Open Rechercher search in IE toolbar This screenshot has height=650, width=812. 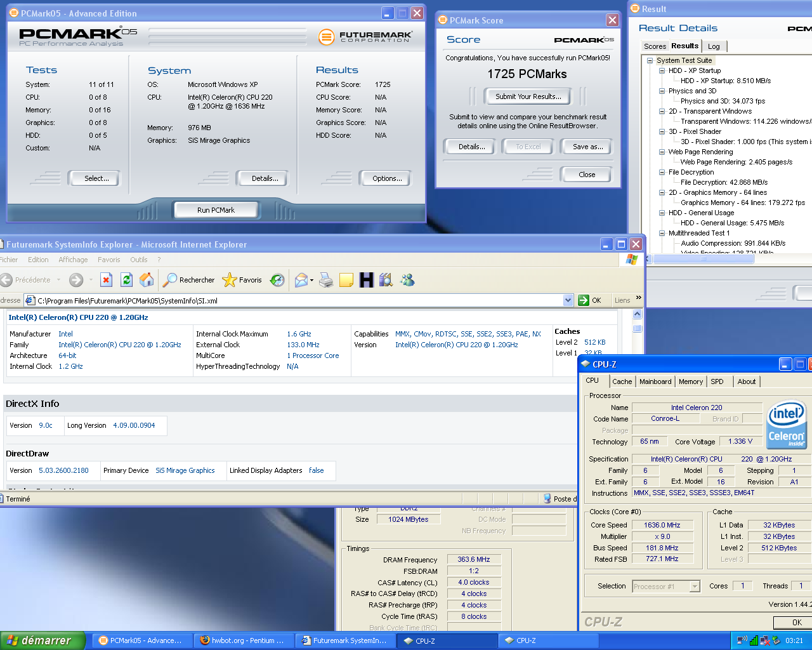[189, 280]
